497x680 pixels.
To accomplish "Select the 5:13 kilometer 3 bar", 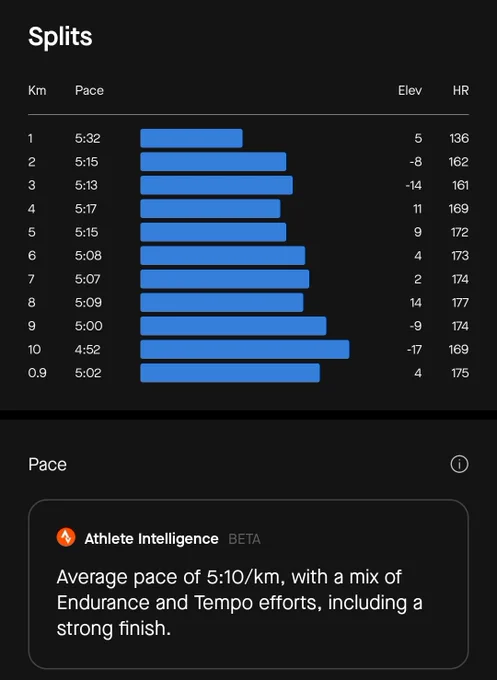I will tap(216, 185).
